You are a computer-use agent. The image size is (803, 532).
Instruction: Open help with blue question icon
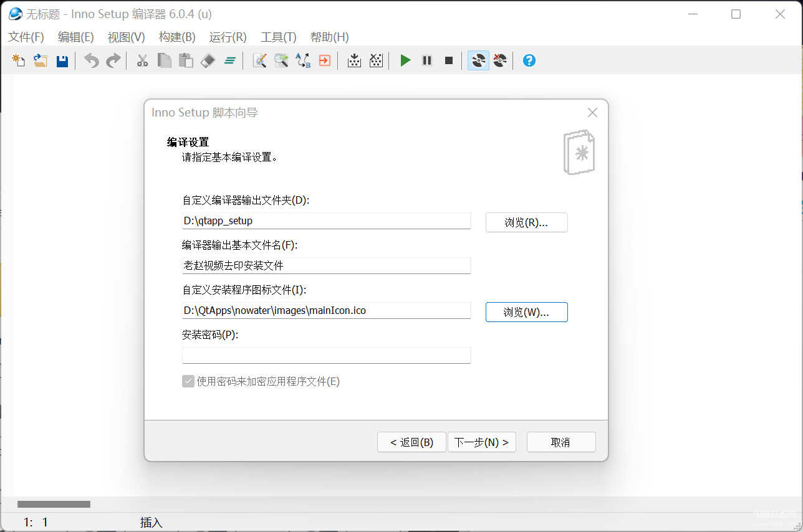pos(529,60)
